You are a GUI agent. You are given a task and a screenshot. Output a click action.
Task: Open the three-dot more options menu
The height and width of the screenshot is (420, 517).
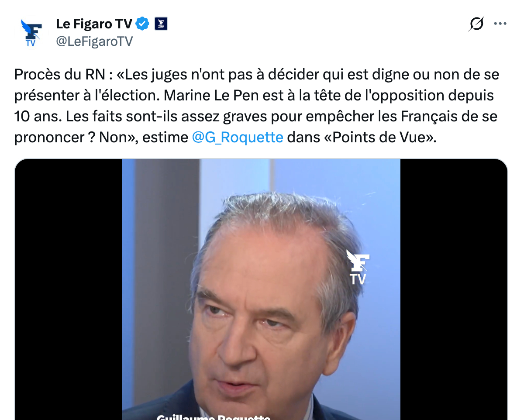point(500,24)
